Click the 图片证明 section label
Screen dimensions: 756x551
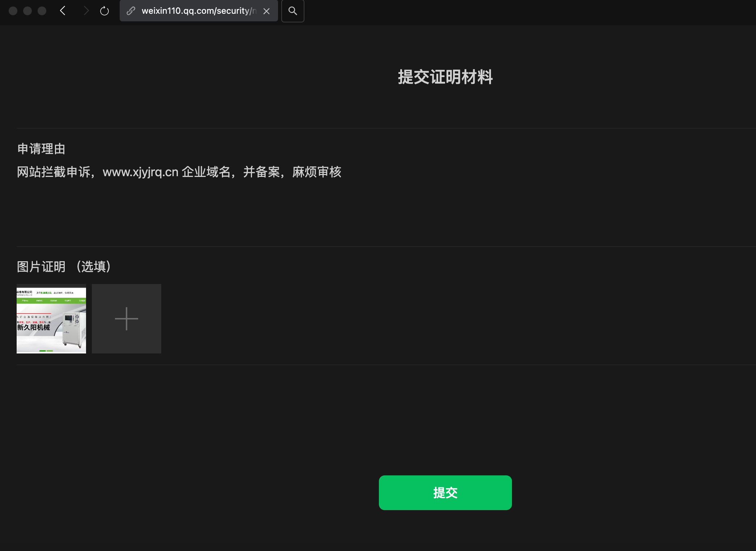click(41, 267)
